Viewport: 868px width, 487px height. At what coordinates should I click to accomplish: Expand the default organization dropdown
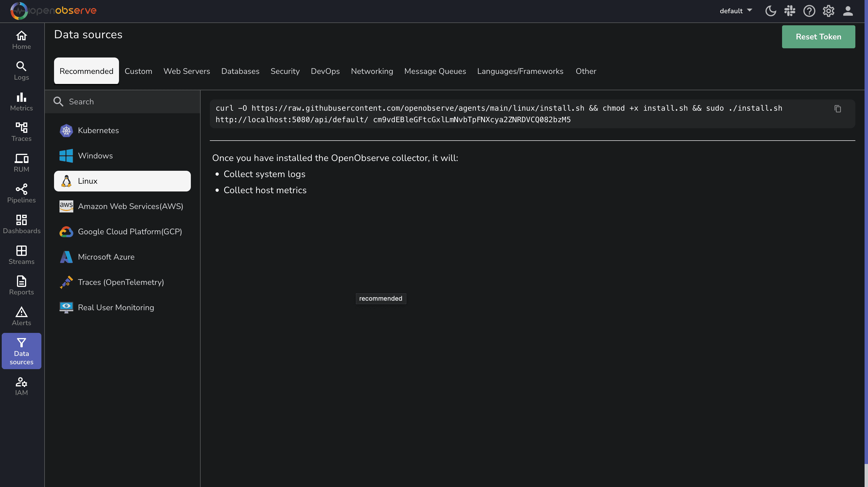coord(735,11)
